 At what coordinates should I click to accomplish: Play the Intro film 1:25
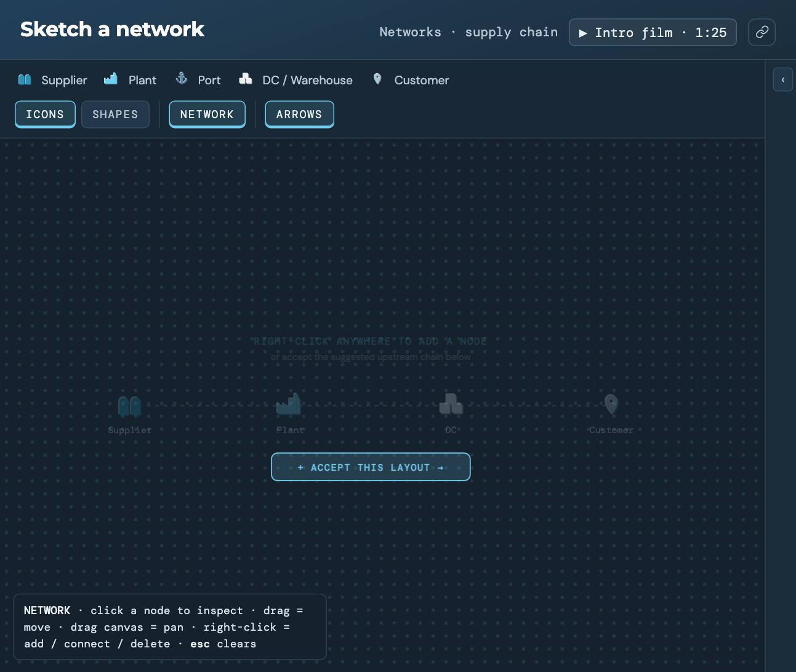point(653,33)
